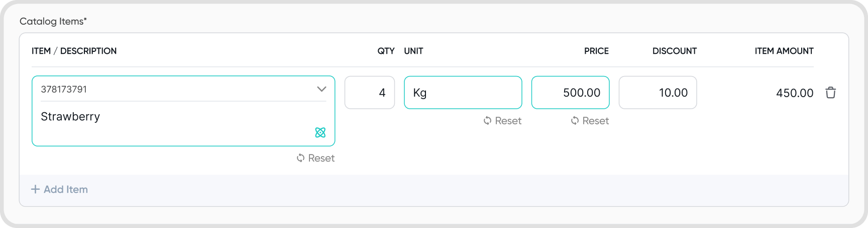Click the Item Amount value 450.00
This screenshot has height=228, width=868.
pyautogui.click(x=795, y=93)
